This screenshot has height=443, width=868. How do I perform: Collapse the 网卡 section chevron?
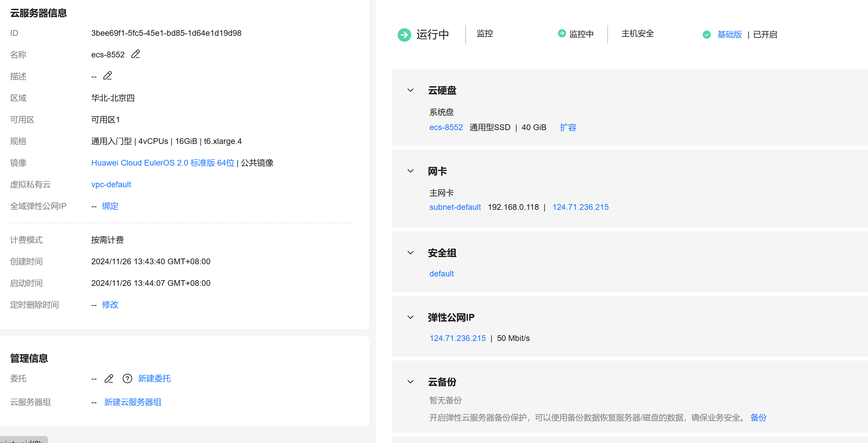tap(410, 171)
